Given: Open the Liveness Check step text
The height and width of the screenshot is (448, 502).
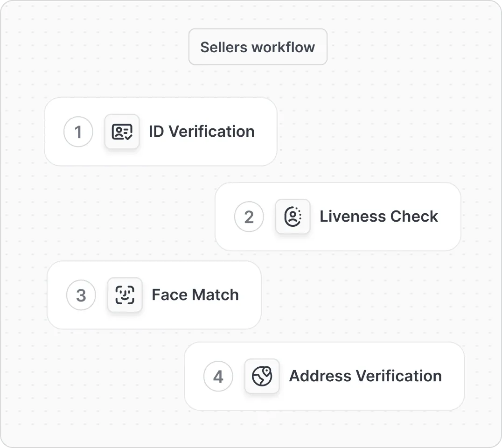Looking at the screenshot, I should coord(379,216).
